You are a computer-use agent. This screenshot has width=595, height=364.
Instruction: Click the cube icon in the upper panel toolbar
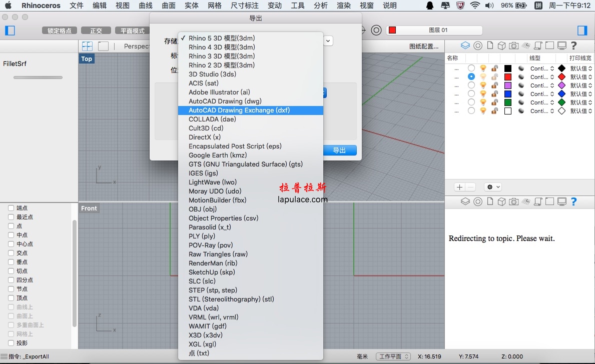[501, 45]
